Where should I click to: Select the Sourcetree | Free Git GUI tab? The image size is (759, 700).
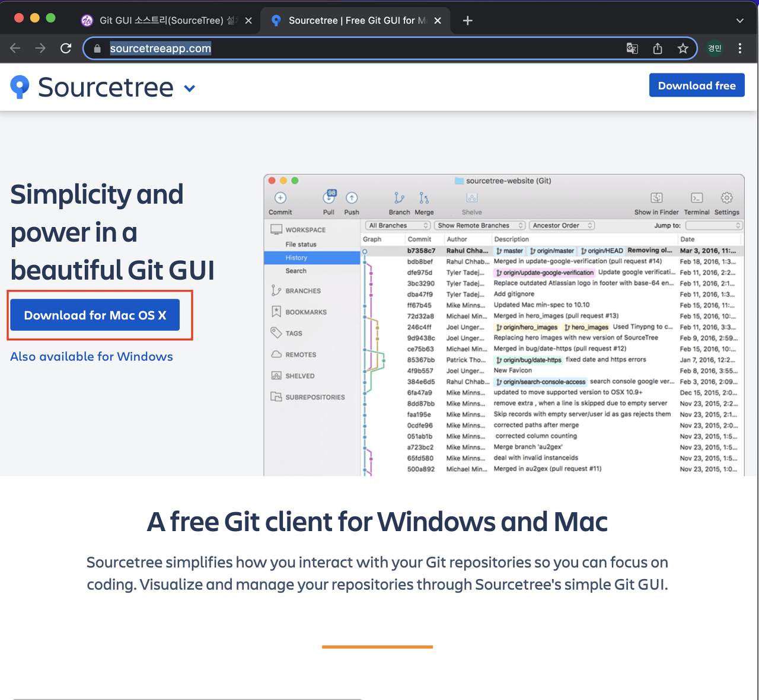pos(356,21)
